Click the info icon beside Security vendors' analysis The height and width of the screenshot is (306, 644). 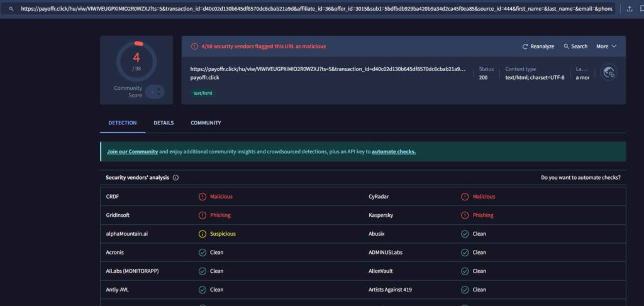[x=175, y=178]
